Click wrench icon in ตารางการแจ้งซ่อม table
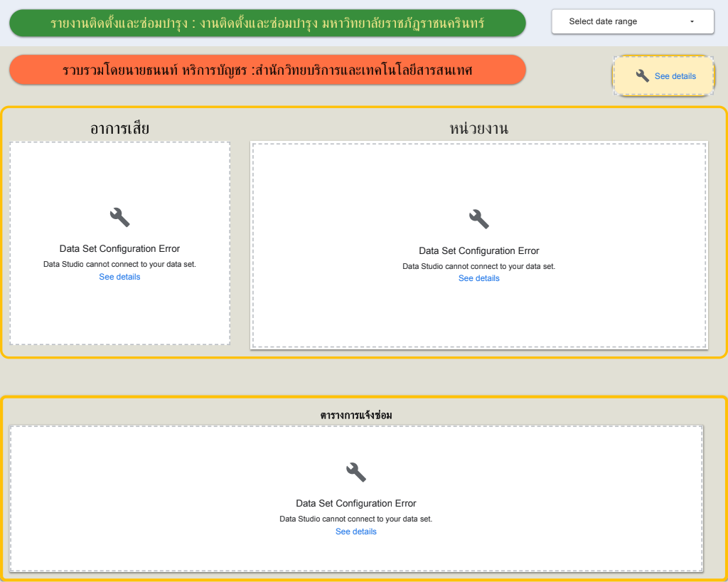The width and height of the screenshot is (728, 582). click(356, 472)
